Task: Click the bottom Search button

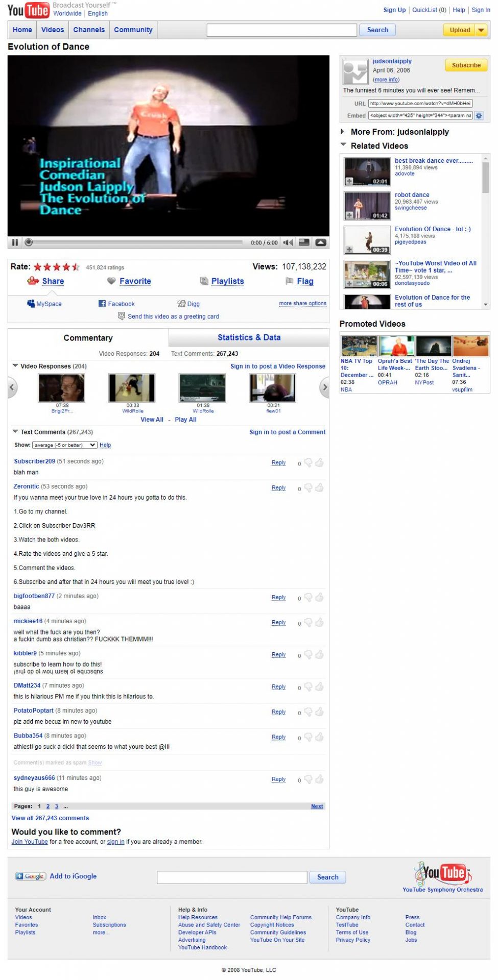Action: (328, 877)
